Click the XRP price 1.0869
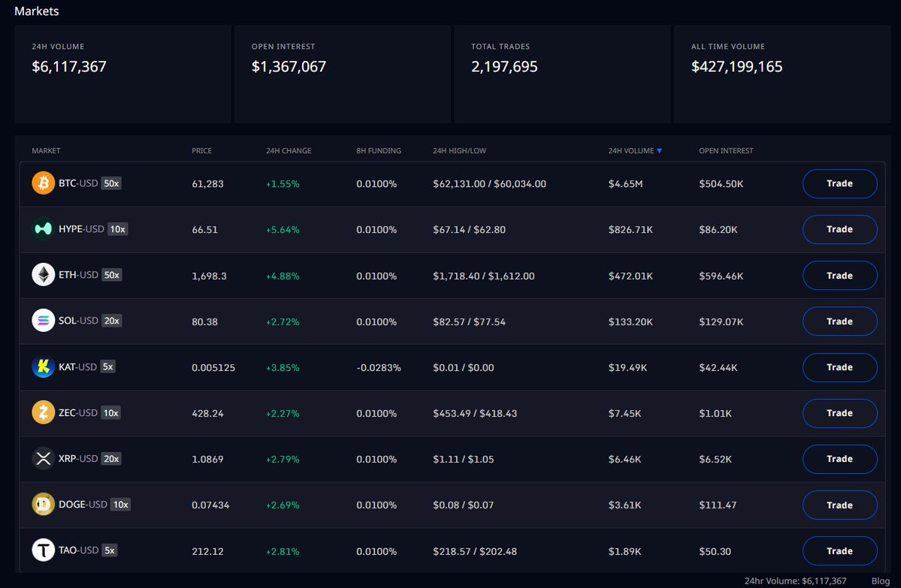The width and height of the screenshot is (901, 588). point(207,460)
